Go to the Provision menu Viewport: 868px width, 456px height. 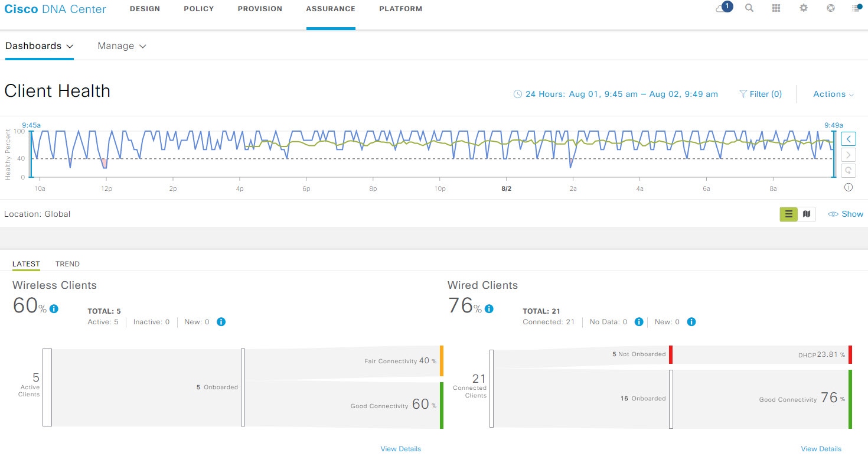pyautogui.click(x=260, y=9)
